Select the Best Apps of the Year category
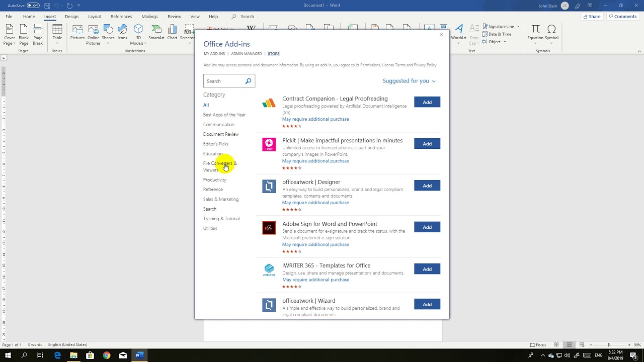This screenshot has width=644, height=362. pos(224,115)
